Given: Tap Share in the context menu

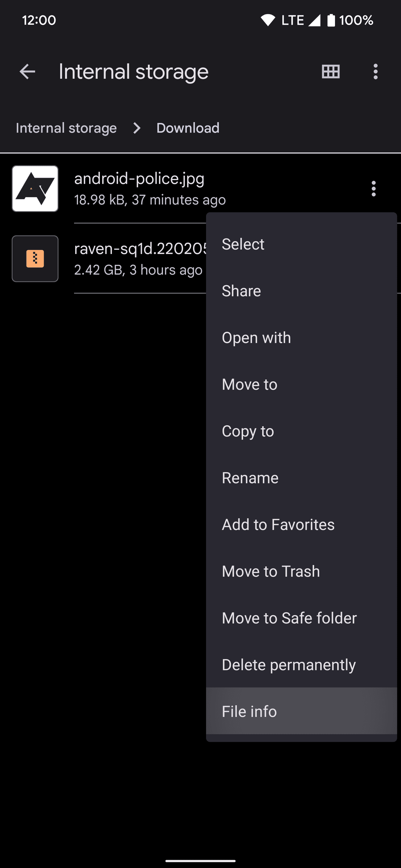Looking at the screenshot, I should [x=241, y=291].
